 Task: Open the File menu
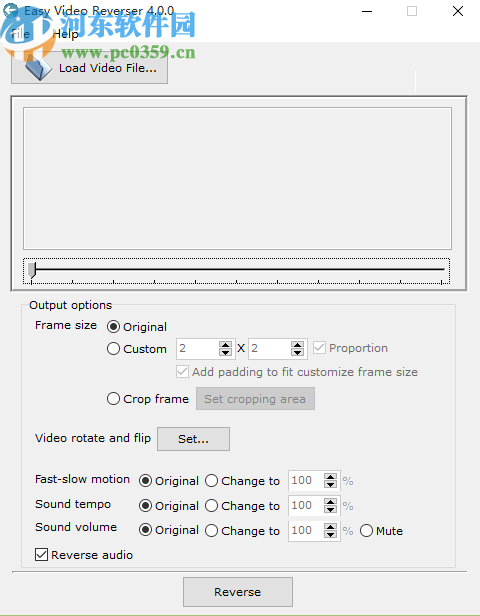point(20,34)
